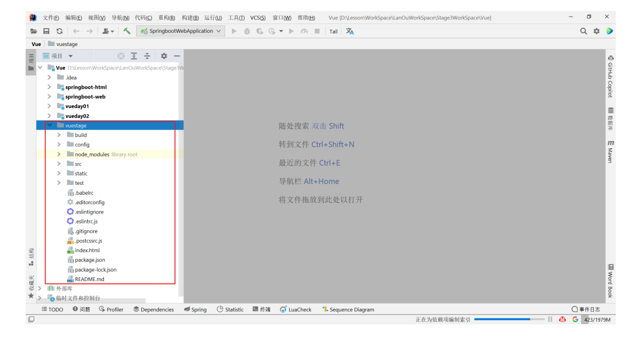Open the 帮助(H) menu
This screenshot has width=644, height=339.
click(x=306, y=18)
